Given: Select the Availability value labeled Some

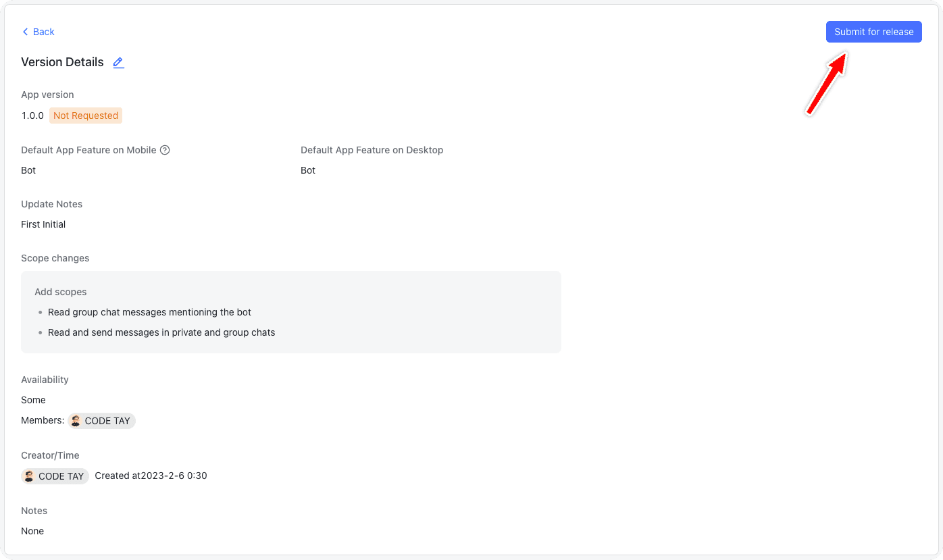Looking at the screenshot, I should [33, 400].
